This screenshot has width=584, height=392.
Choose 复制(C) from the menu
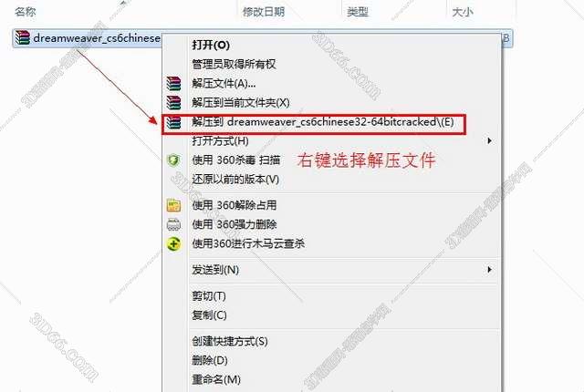(209, 315)
